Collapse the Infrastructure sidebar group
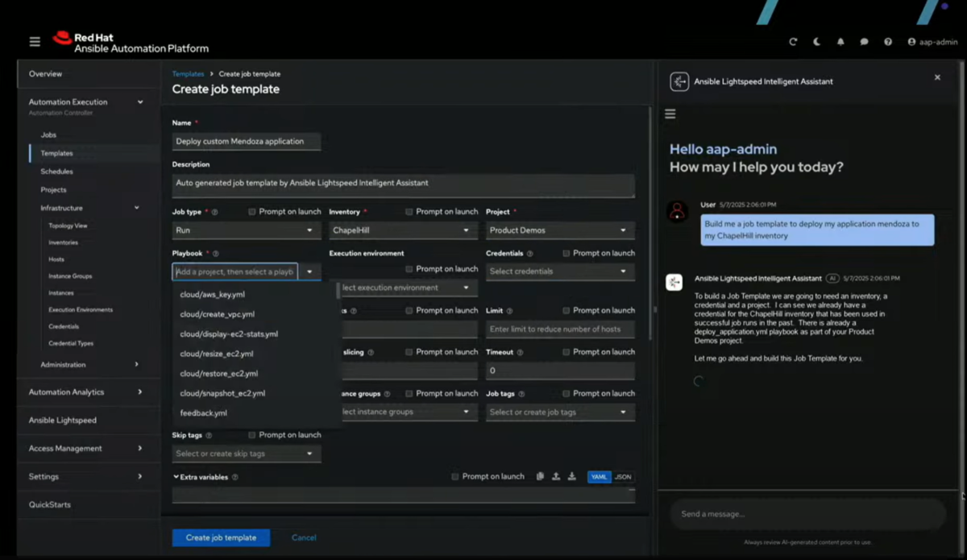Viewport: 967px width, 560px height. click(x=137, y=208)
